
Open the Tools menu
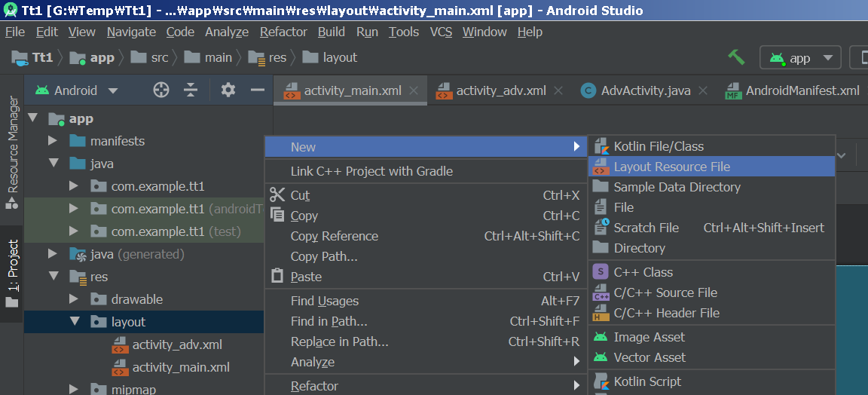tap(404, 32)
